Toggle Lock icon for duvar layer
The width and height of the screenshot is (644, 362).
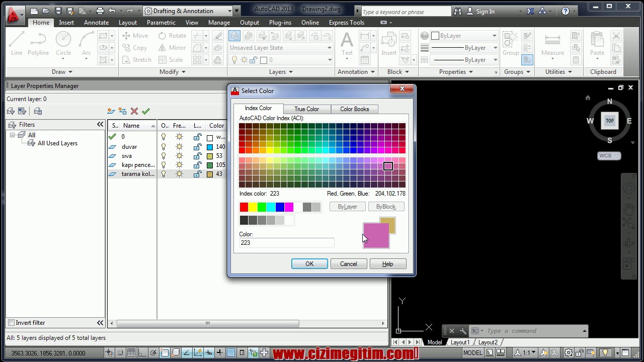pos(197,147)
